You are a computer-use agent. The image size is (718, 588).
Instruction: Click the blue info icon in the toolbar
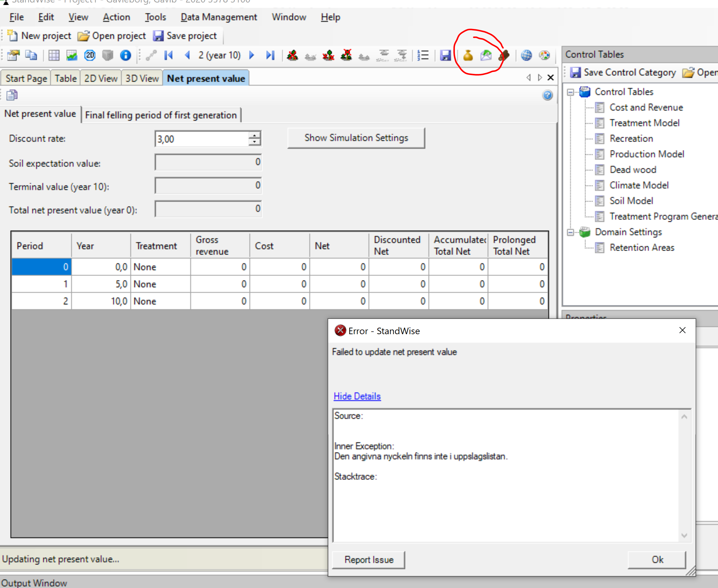125,55
